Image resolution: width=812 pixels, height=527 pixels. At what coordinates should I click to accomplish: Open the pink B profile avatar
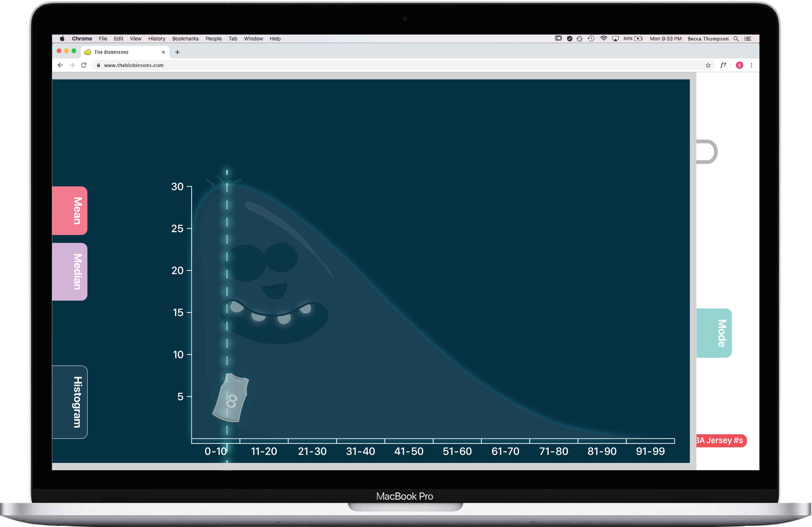click(x=739, y=65)
